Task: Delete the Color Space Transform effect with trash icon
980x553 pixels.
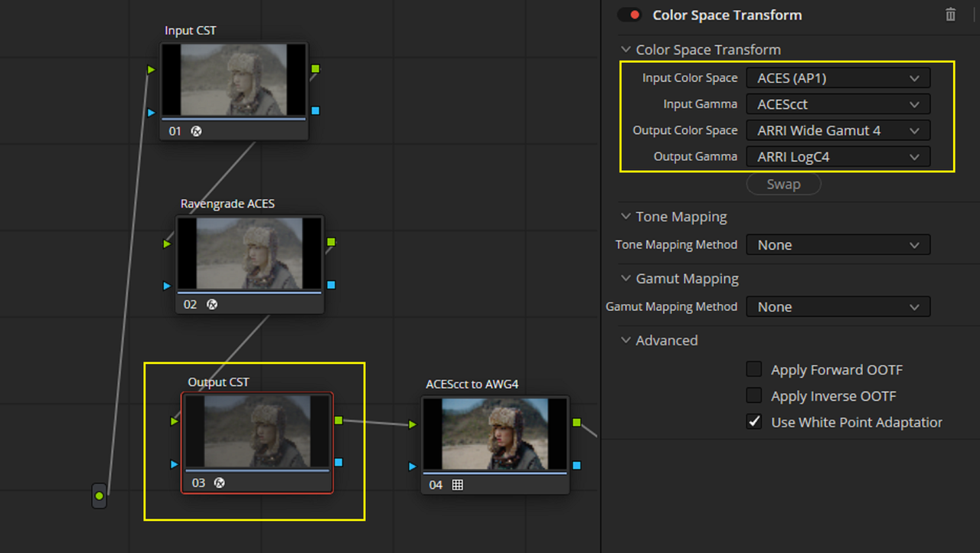Action: (950, 15)
